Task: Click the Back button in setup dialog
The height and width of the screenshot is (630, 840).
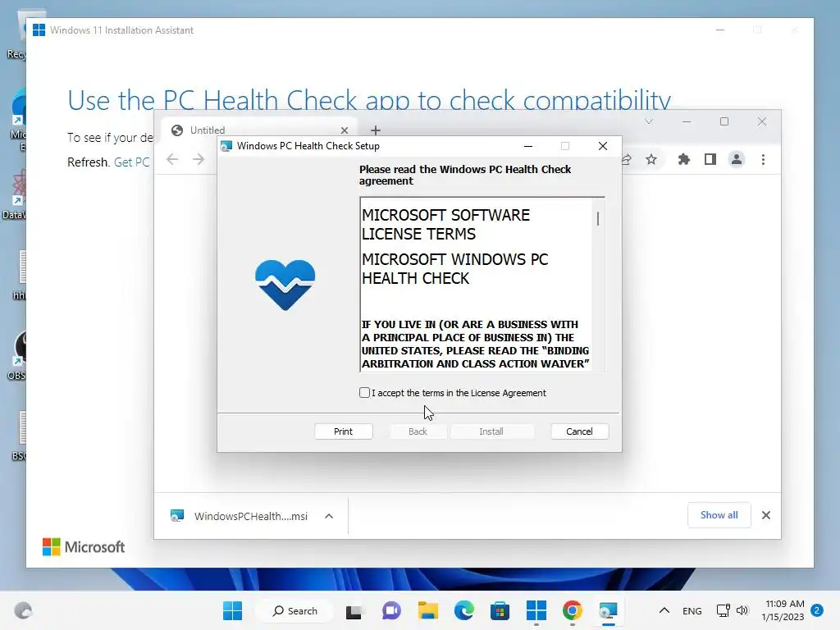Action: 418,431
